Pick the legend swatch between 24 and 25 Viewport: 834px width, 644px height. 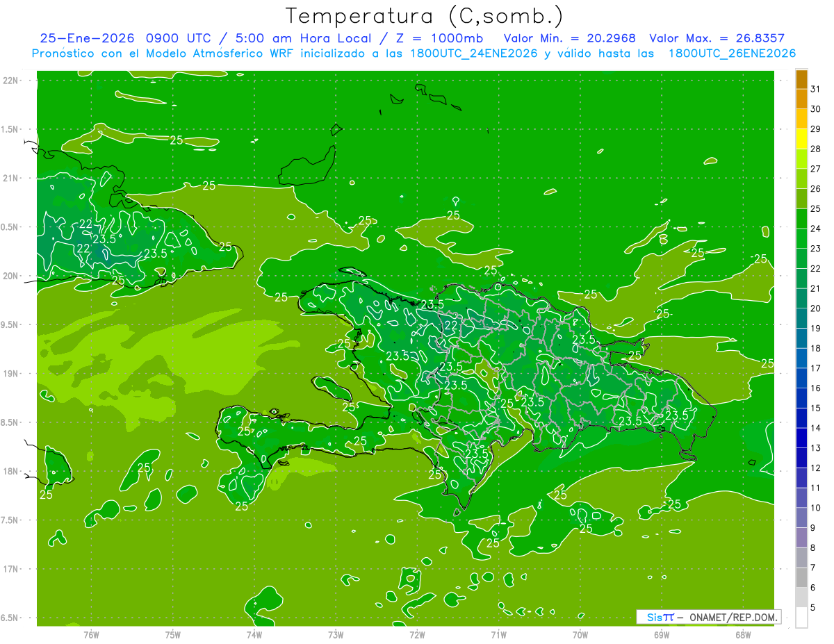[801, 219]
